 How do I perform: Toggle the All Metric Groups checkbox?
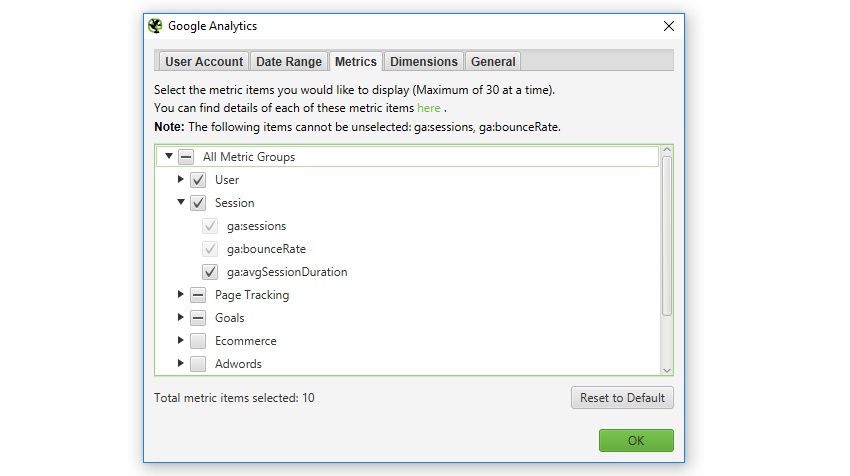pyautogui.click(x=186, y=157)
